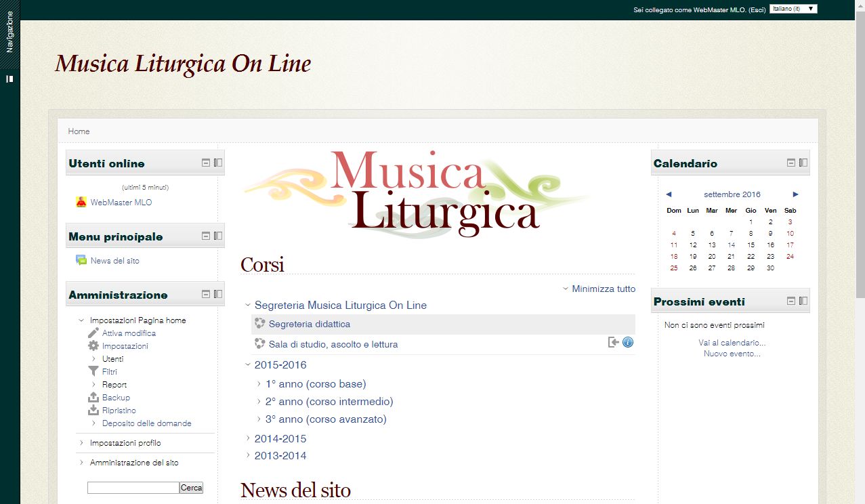Click the info icon beside Sala di studio
Screen dimensions: 865x504
[628, 342]
